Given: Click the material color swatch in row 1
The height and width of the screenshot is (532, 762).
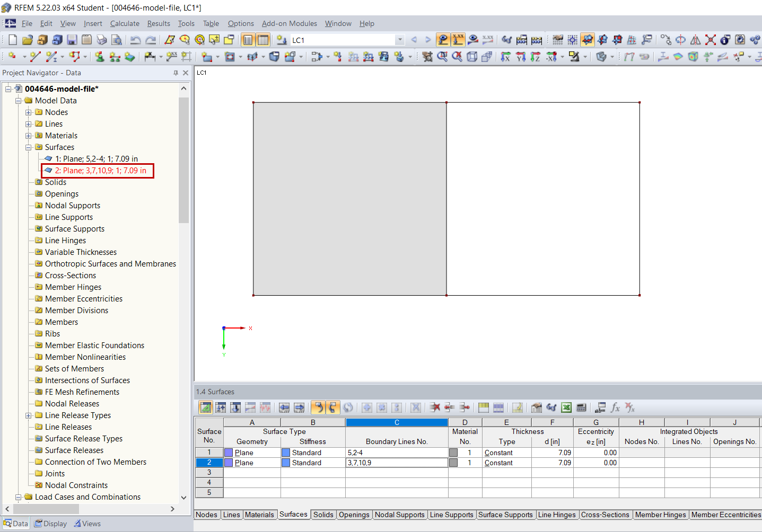Looking at the screenshot, I should (x=454, y=453).
